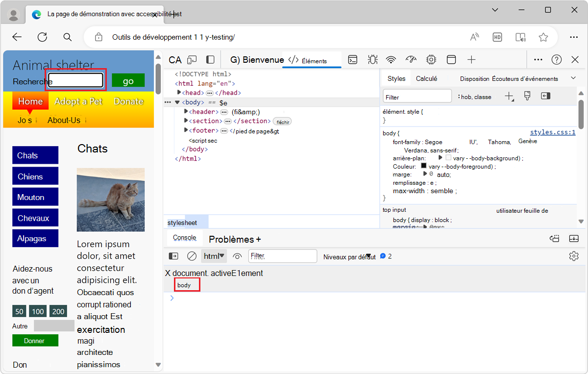Toggle element state with the brush icon
Image resolution: width=588 pixels, height=374 pixels.
pos(527,96)
